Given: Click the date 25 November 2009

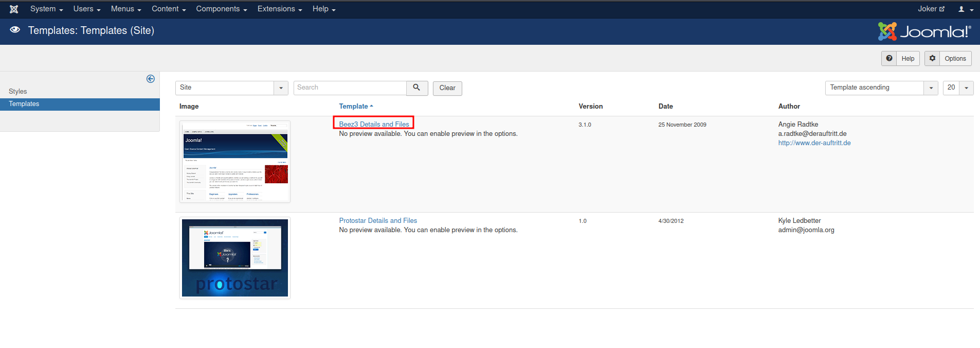Looking at the screenshot, I should point(682,125).
